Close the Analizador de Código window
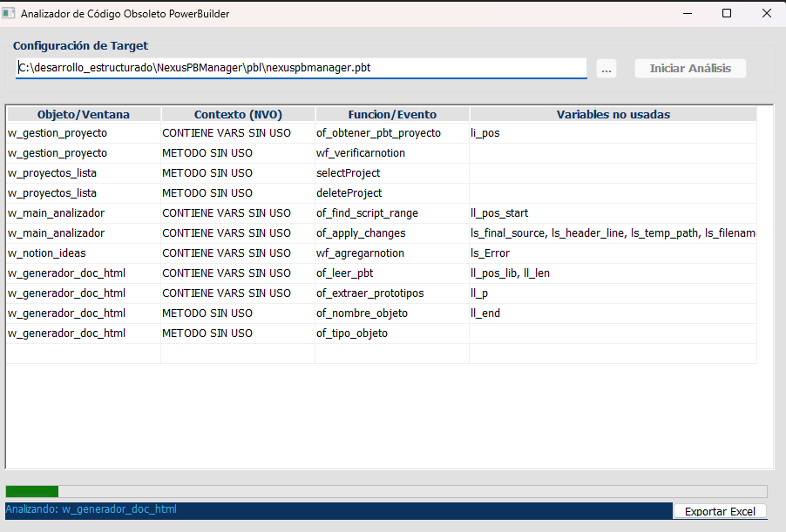This screenshot has width=786, height=532. [767, 14]
